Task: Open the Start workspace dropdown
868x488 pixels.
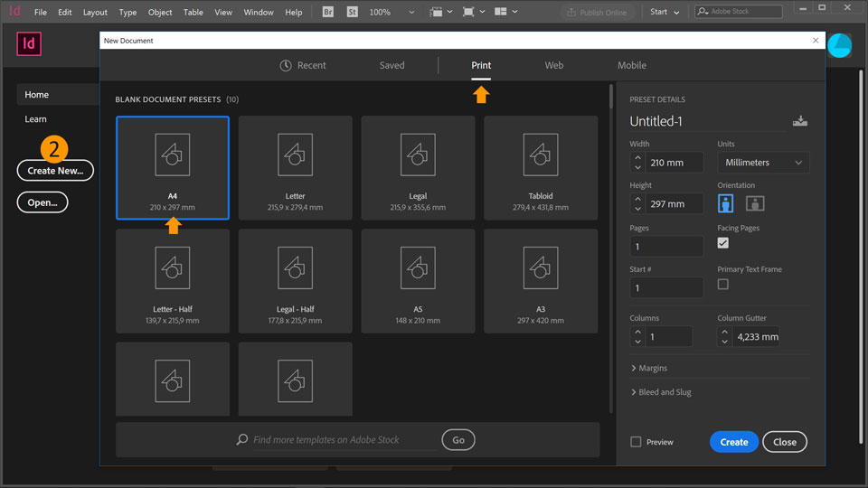Action: pyautogui.click(x=665, y=12)
